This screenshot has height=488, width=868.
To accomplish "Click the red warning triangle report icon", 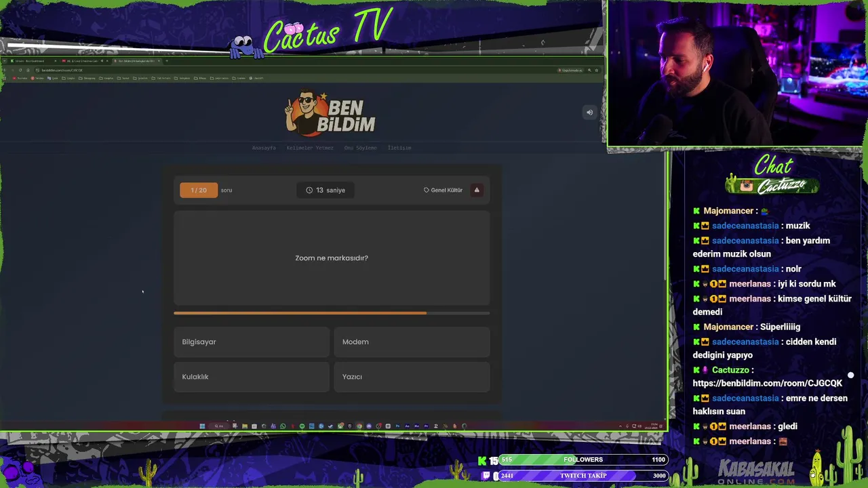I will click(477, 190).
